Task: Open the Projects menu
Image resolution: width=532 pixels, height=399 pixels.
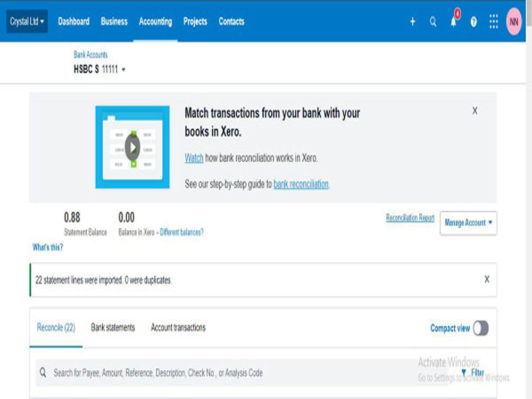Action: (195, 21)
